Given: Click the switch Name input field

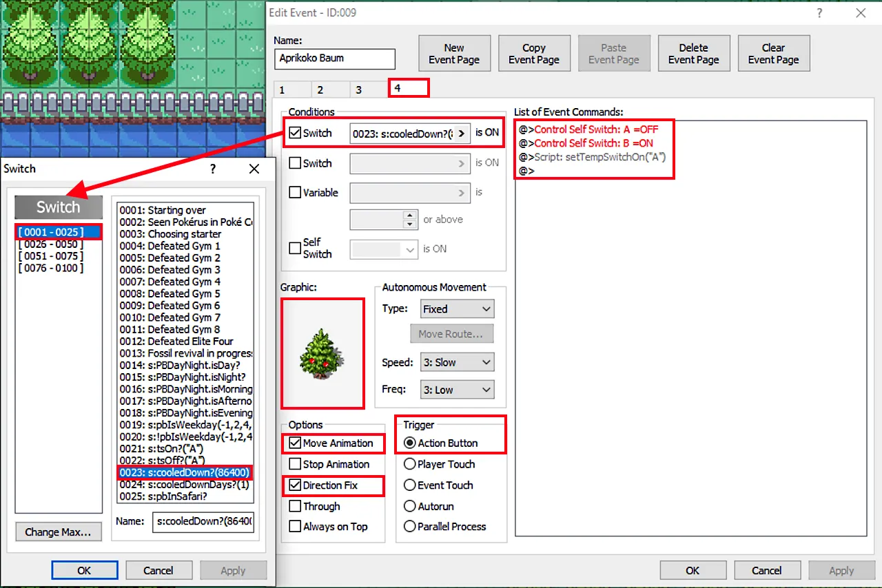Looking at the screenshot, I should [x=203, y=522].
